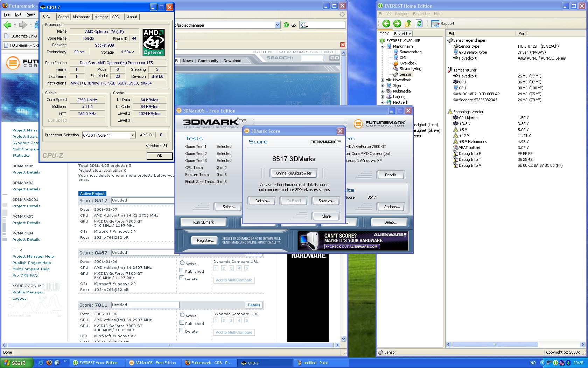Switch to the Mainboard tab in CPU-Z
588x368 pixels.
click(x=82, y=17)
